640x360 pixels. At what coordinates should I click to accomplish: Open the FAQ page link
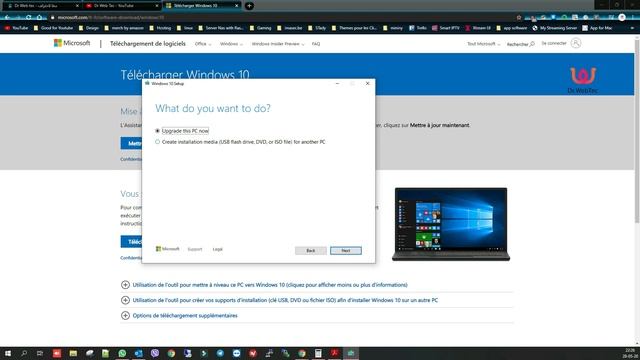click(316, 44)
